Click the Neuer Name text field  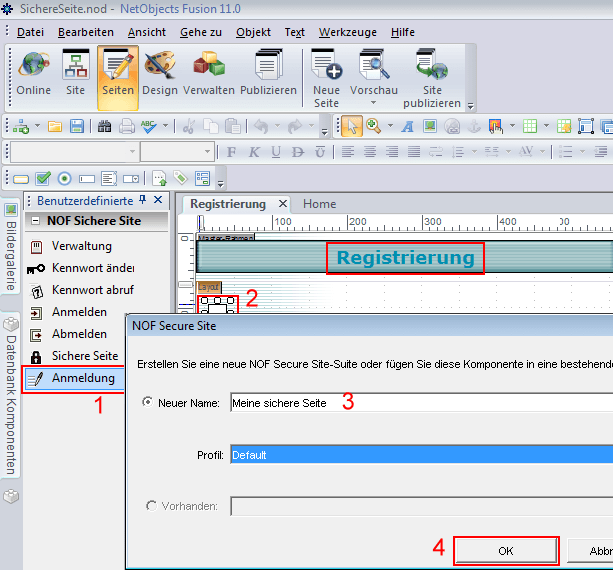point(421,403)
